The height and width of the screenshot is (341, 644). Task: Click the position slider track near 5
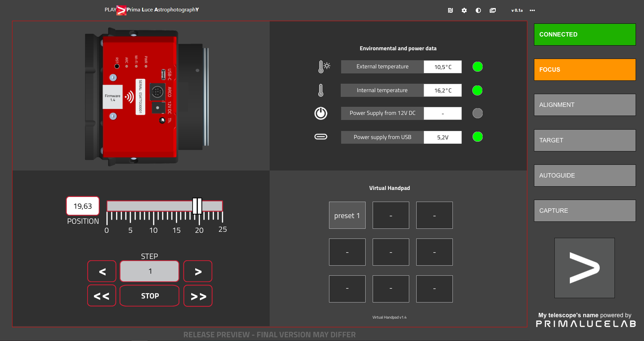[130, 206]
